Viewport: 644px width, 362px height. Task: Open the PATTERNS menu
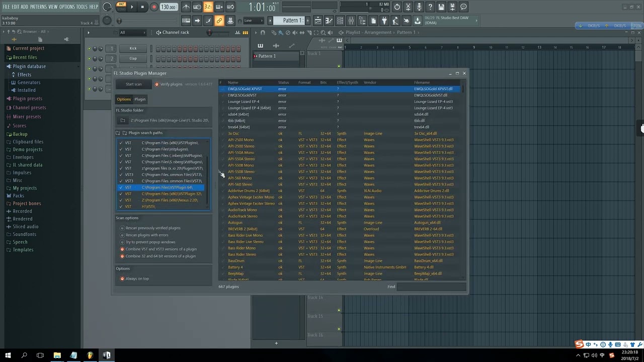(38, 7)
